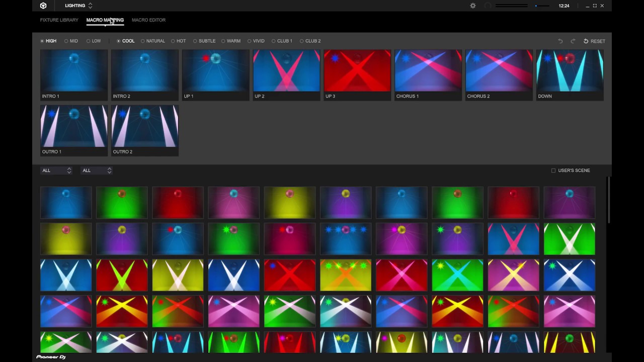Select the COOL mood option
Image resolution: width=644 pixels, height=362 pixels.
(125, 41)
